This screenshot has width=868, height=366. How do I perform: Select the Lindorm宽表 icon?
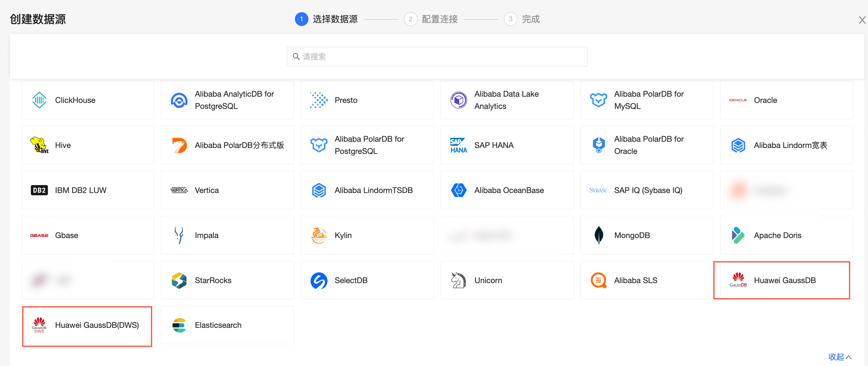tap(738, 145)
